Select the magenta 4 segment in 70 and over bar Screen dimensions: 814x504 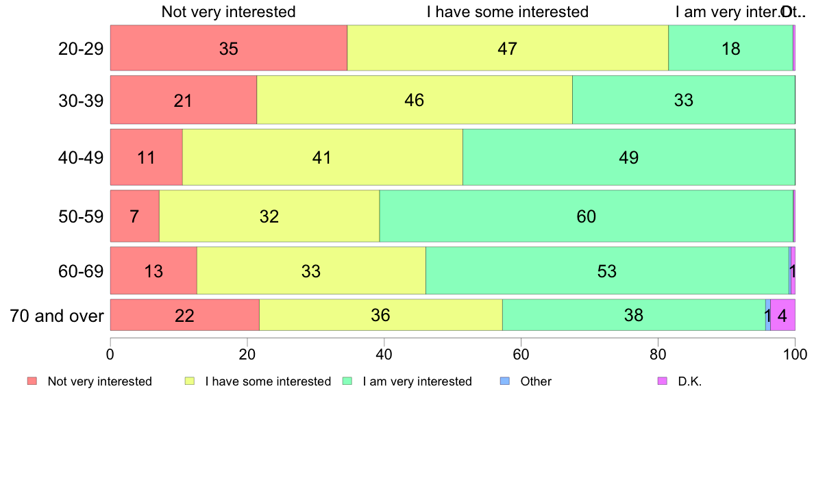(783, 315)
